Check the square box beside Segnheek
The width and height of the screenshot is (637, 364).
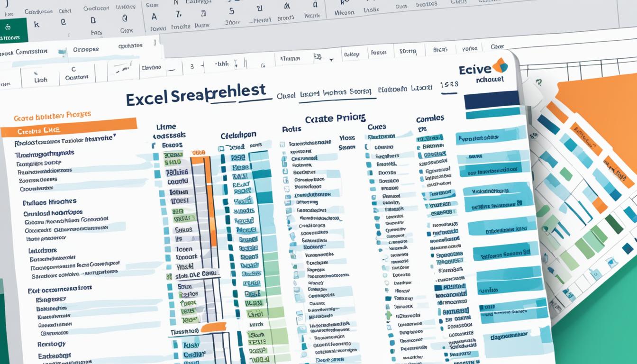point(367,155)
